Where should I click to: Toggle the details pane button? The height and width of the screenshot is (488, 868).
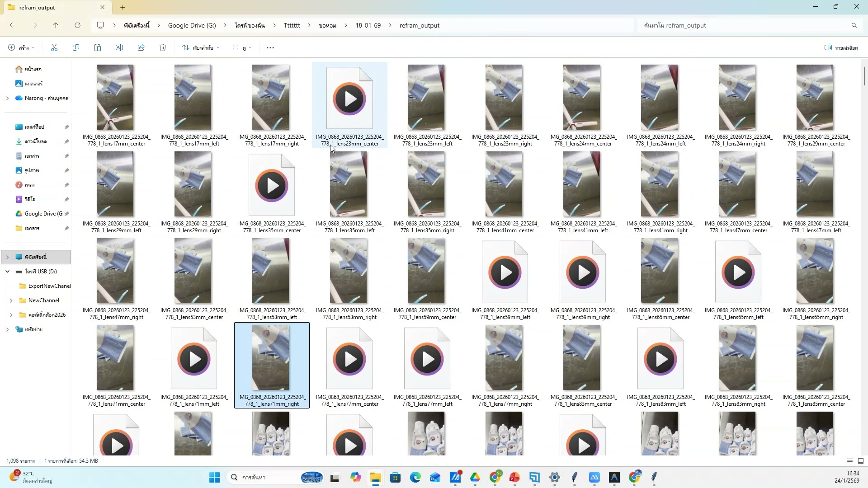841,47
